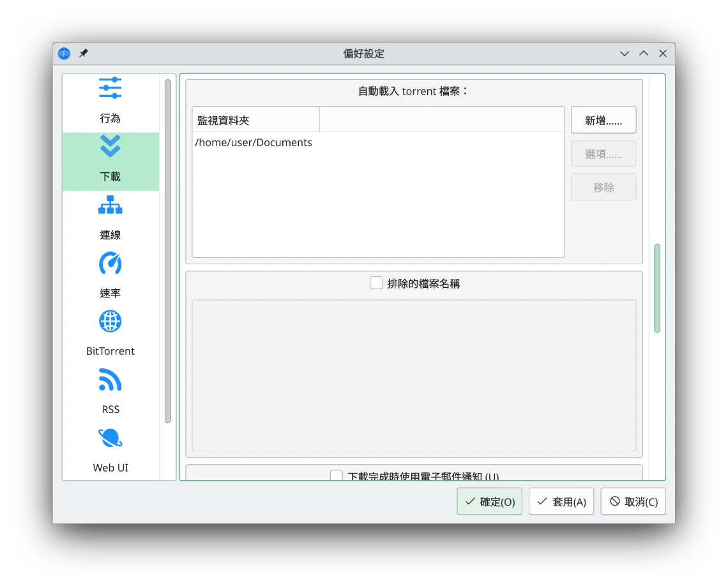Viewport: 728px width, 586px height.
Task: Toggle the pin icon in title bar
Action: pos(84,54)
